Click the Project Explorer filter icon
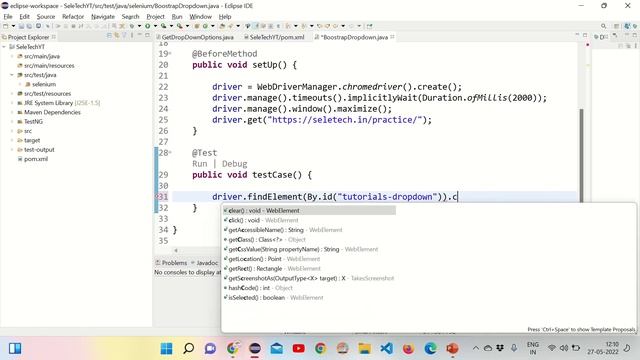Viewport: 640px width, 360px height. pos(124,36)
